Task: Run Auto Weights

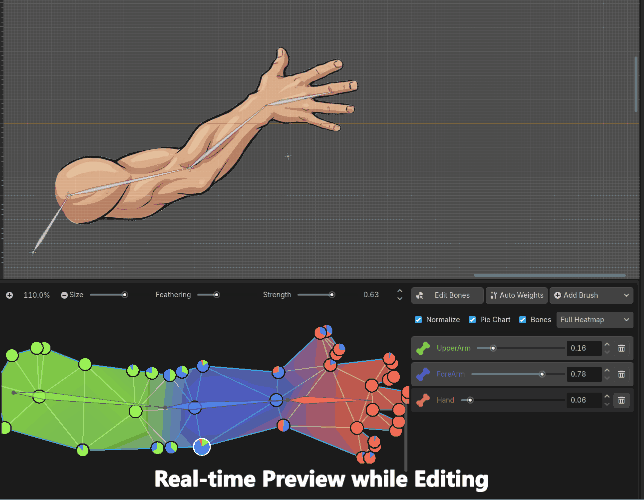Action: pyautogui.click(x=517, y=296)
